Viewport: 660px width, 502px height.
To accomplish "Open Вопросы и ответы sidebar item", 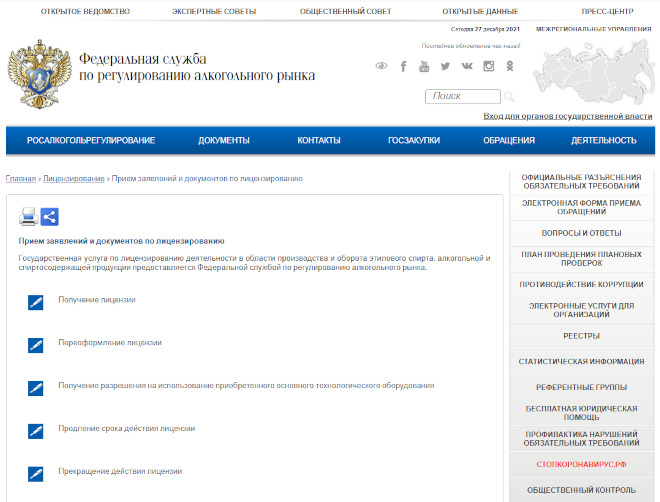I will (x=581, y=233).
